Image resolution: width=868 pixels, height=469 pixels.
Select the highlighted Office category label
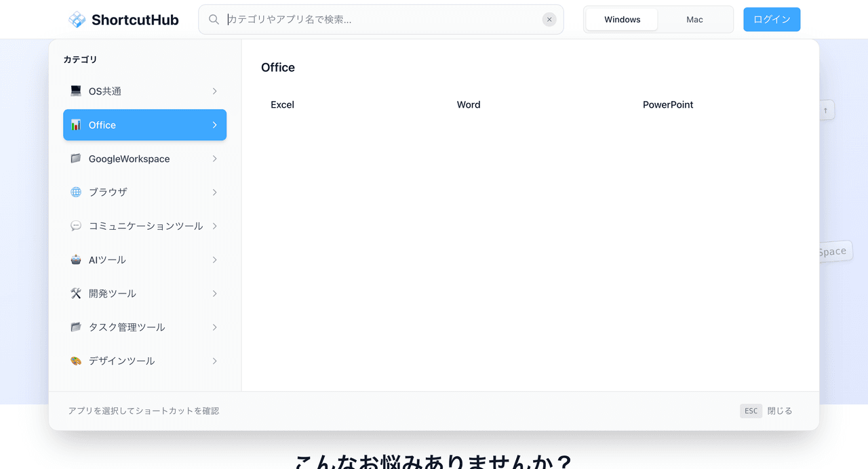(102, 125)
